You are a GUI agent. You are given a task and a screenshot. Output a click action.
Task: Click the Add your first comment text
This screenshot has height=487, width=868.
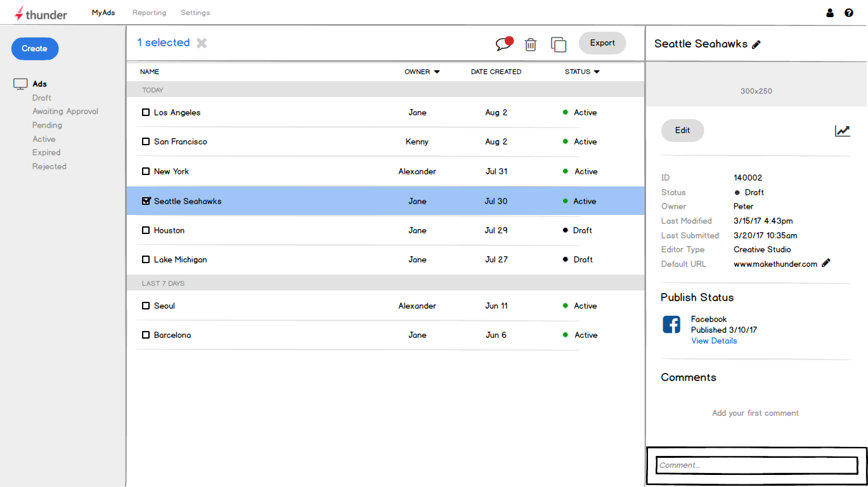(x=755, y=413)
